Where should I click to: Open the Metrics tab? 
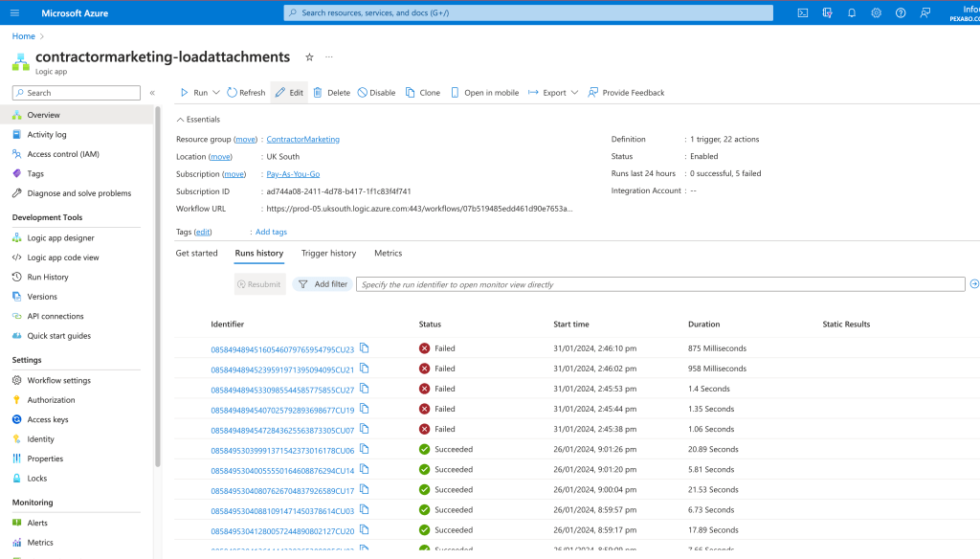tap(389, 254)
